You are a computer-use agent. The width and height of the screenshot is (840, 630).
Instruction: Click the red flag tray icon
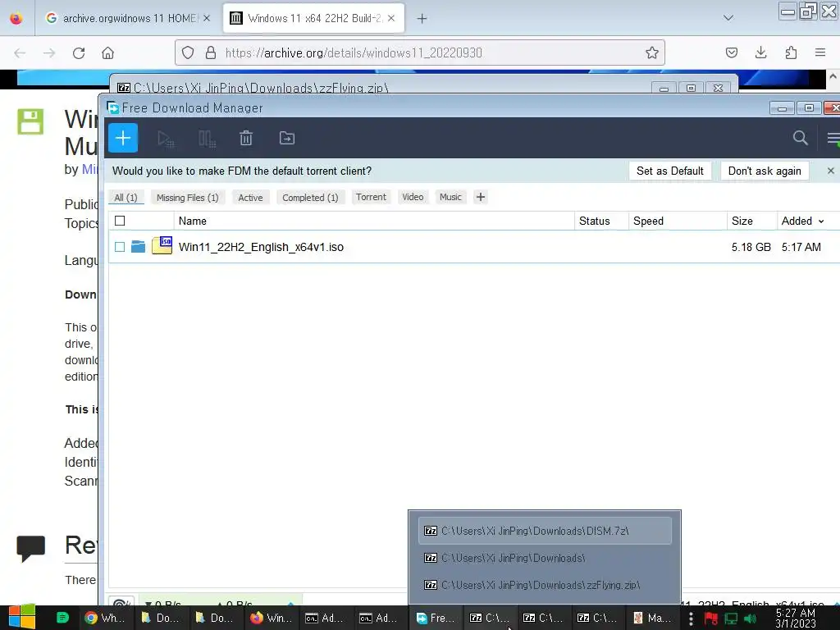click(x=711, y=619)
